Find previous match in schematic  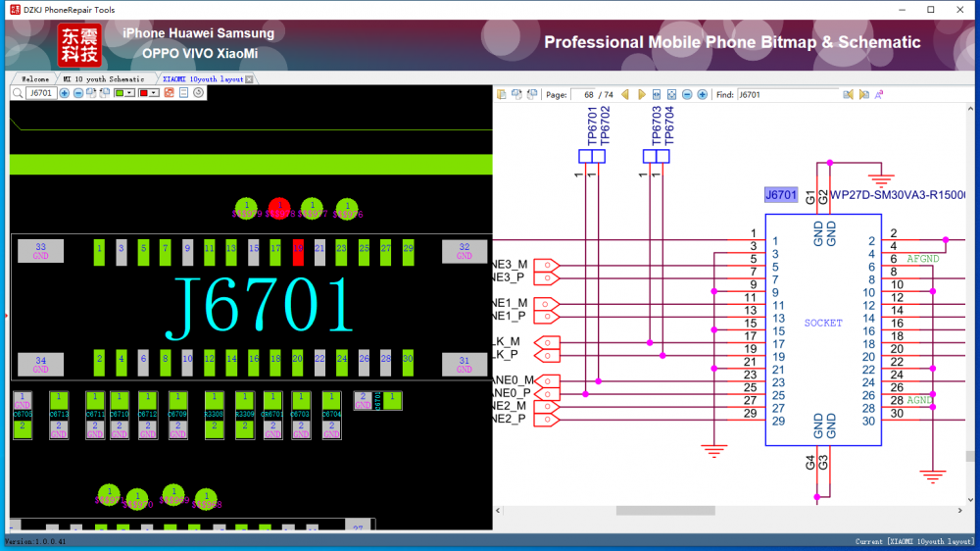[x=849, y=95]
